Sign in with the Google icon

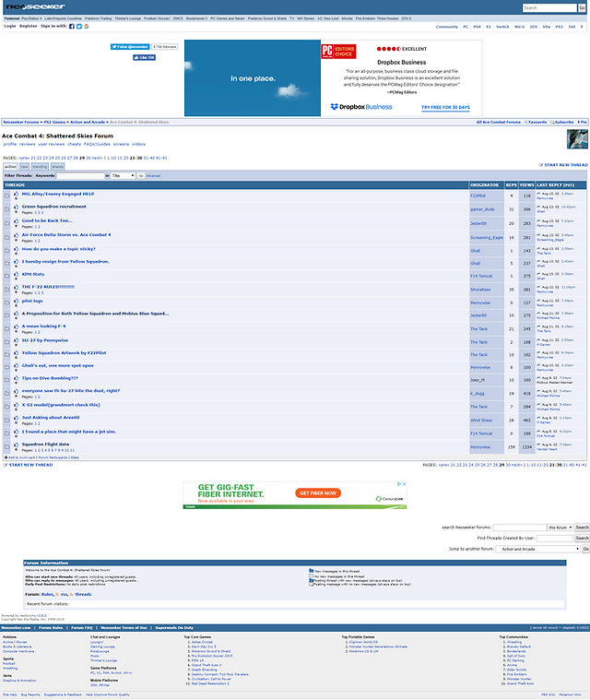pyautogui.click(x=86, y=27)
